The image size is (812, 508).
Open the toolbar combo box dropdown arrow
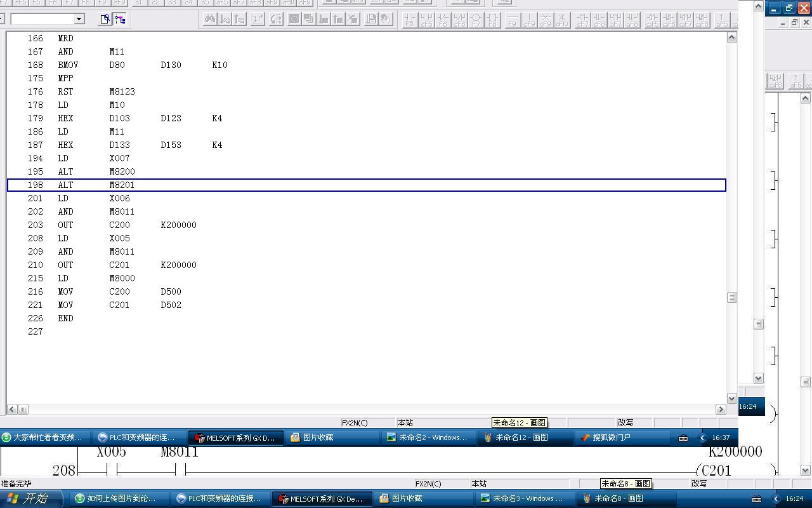(79, 19)
